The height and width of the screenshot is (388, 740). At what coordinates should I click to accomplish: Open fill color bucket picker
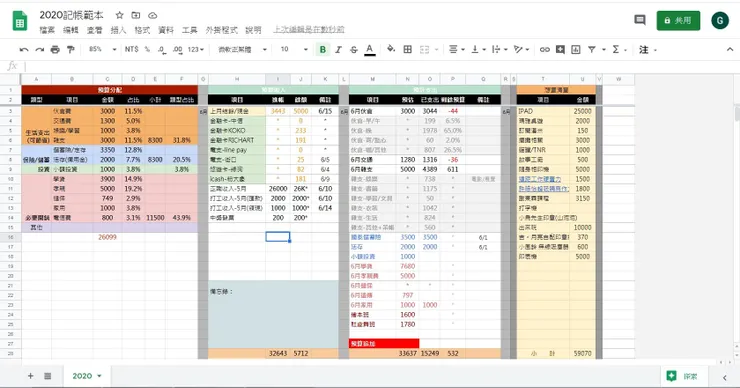[x=391, y=49]
